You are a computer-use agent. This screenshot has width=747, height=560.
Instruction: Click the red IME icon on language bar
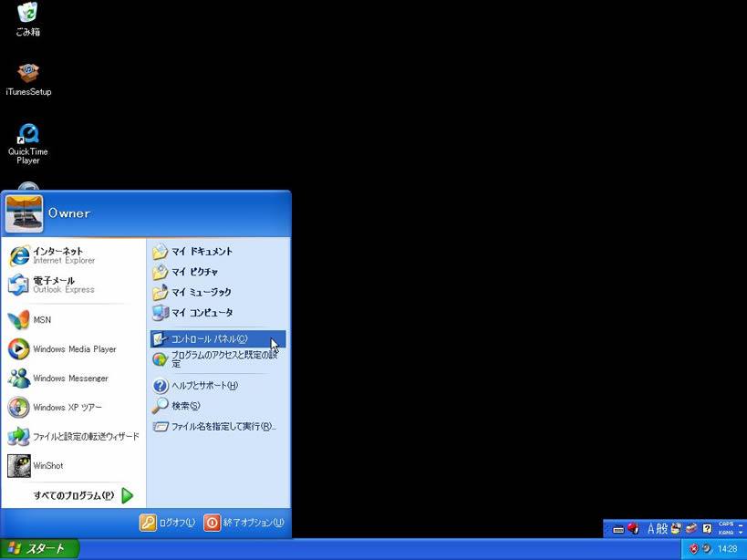coord(633,528)
